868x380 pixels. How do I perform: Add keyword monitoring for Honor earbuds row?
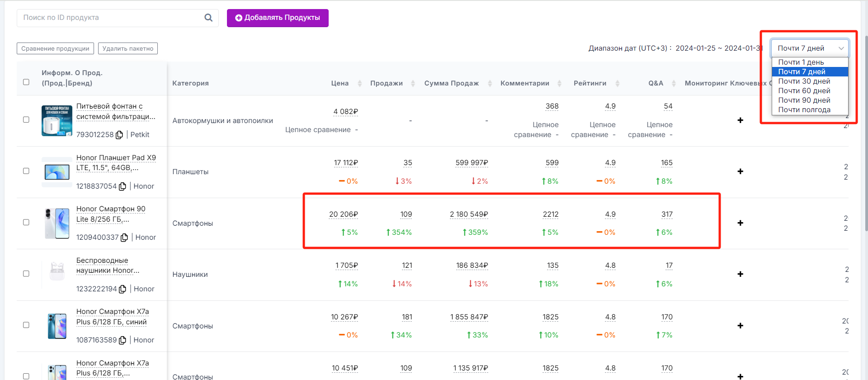(740, 274)
